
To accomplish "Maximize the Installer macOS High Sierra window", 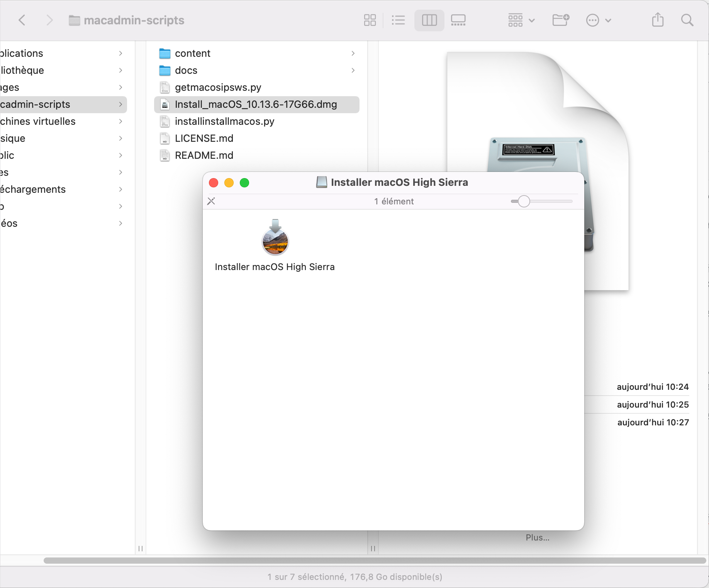I will [x=244, y=183].
